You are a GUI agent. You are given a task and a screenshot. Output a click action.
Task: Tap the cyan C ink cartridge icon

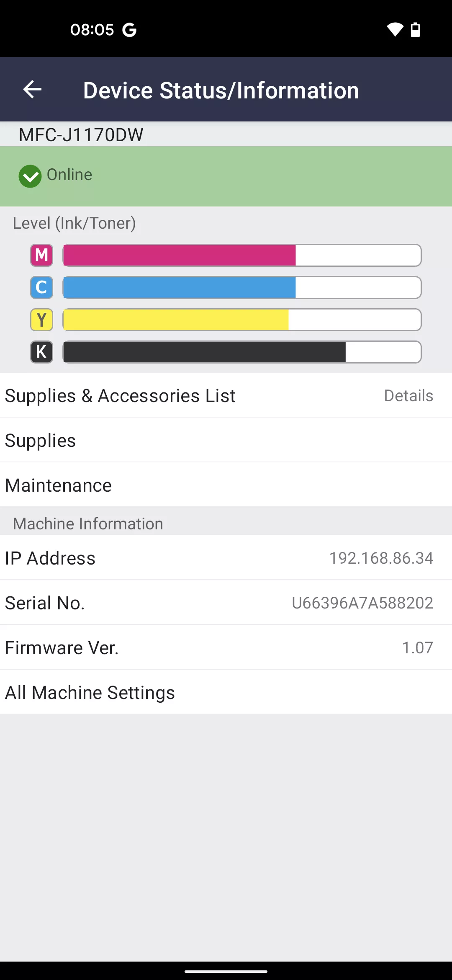coord(41,287)
